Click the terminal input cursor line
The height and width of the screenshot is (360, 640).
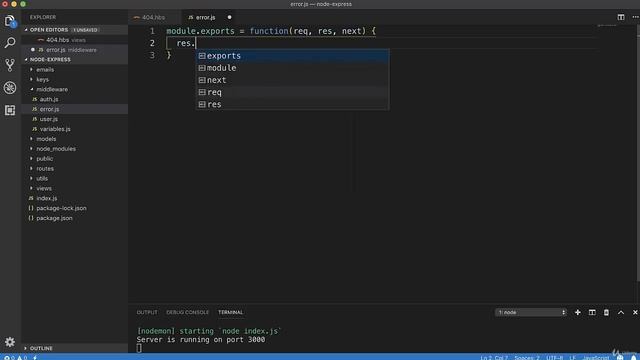[139, 348]
